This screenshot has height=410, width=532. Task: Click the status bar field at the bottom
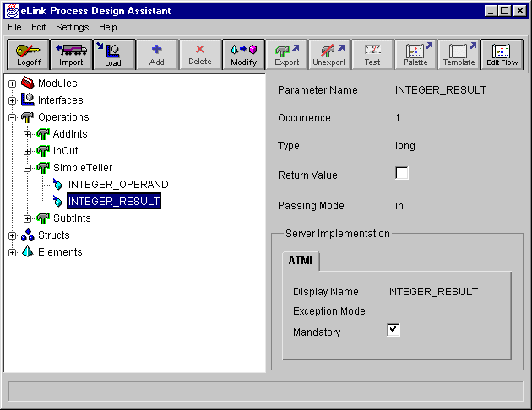click(266, 391)
